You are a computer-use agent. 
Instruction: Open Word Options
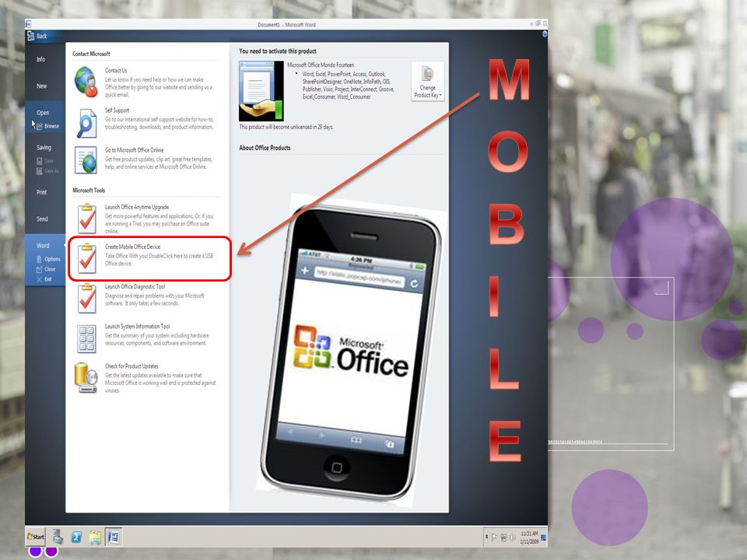[x=48, y=259]
